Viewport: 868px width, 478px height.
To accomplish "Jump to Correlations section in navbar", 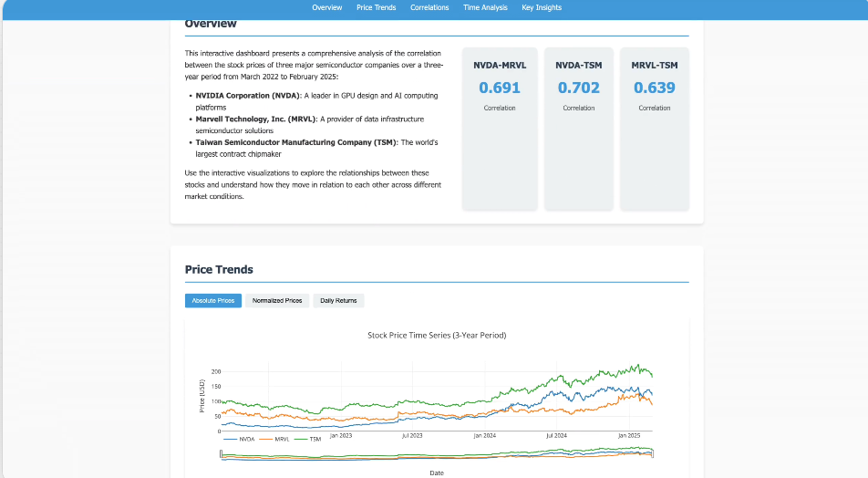I will 429,8.
